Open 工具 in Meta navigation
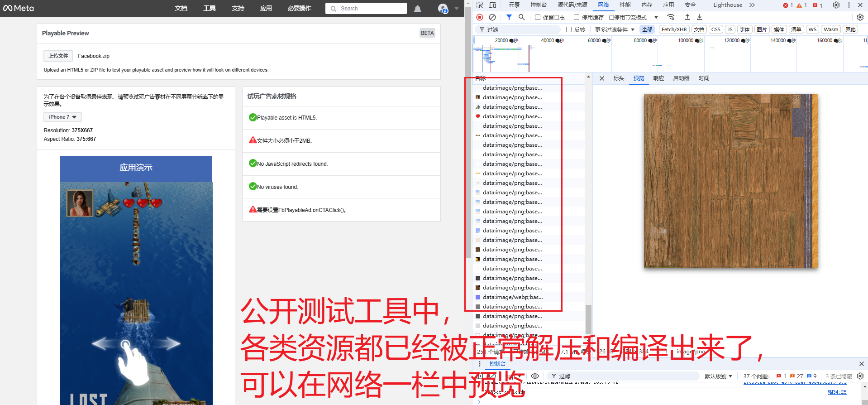The height and width of the screenshot is (405, 868). [x=210, y=9]
